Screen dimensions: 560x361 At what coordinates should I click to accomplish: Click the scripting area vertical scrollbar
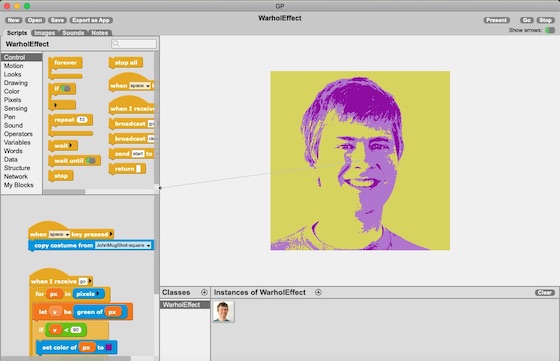156,245
